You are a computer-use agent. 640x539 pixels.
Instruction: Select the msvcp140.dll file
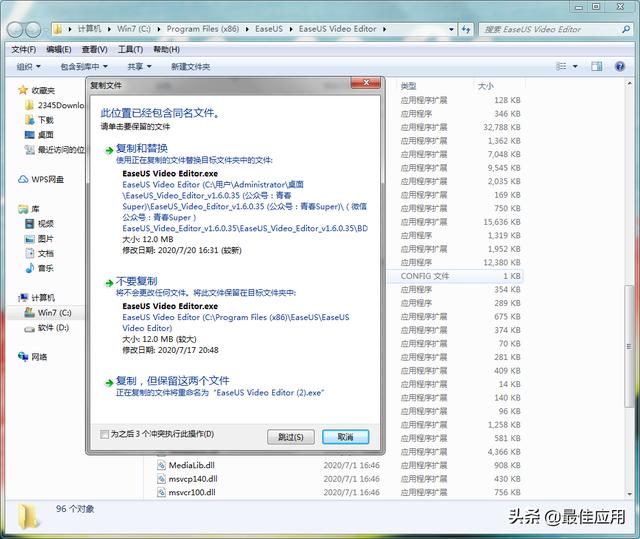(x=193, y=479)
